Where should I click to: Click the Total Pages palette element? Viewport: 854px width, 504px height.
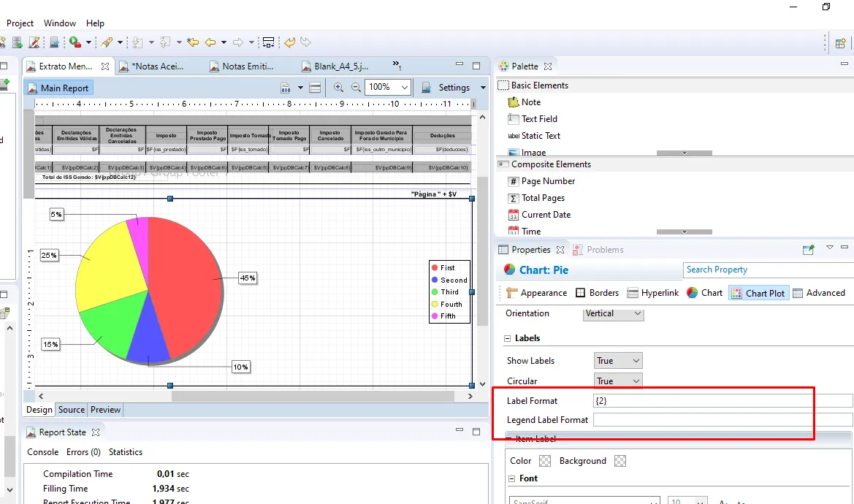coord(543,198)
